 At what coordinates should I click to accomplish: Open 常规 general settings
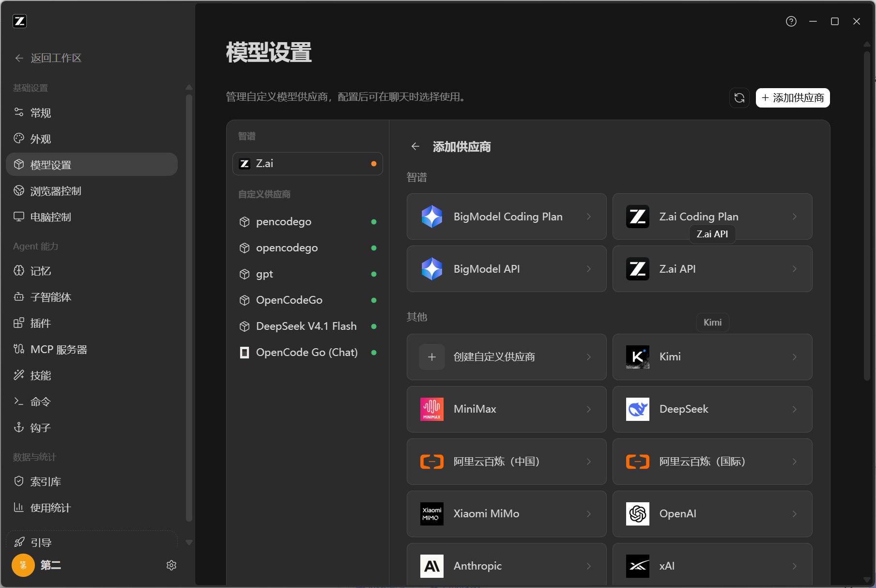pyautogui.click(x=92, y=113)
